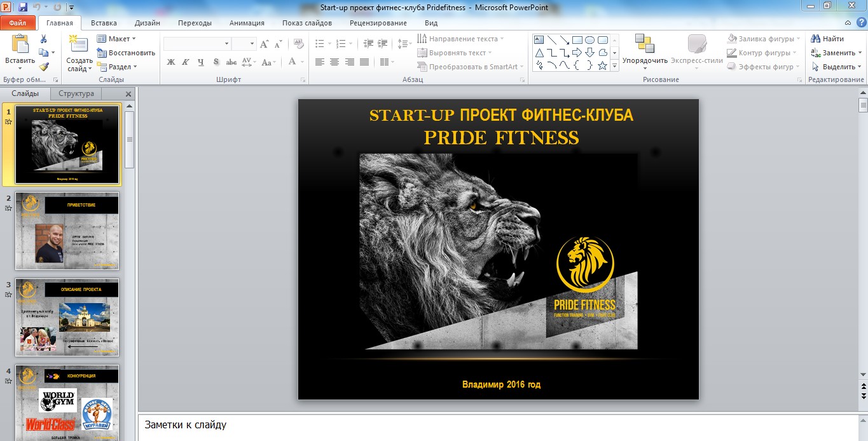Open the Раздел section dropdown
868x441 pixels.
[x=117, y=67]
